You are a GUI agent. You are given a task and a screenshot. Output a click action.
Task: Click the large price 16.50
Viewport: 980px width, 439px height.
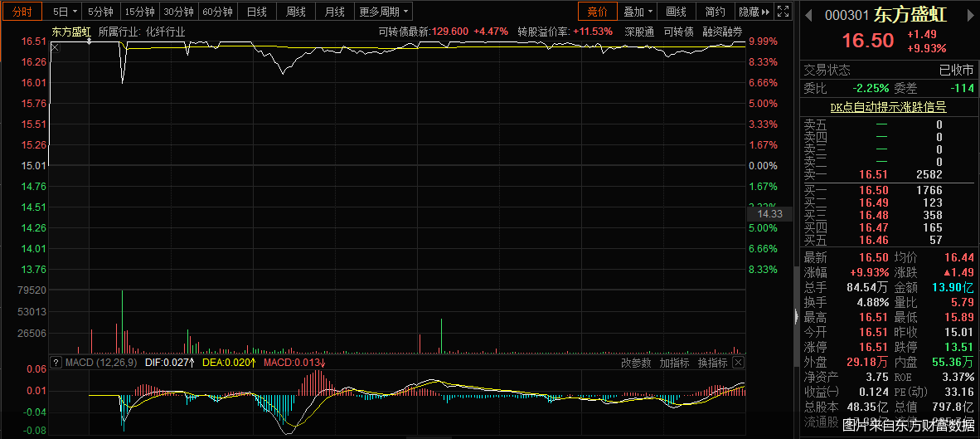coord(868,41)
